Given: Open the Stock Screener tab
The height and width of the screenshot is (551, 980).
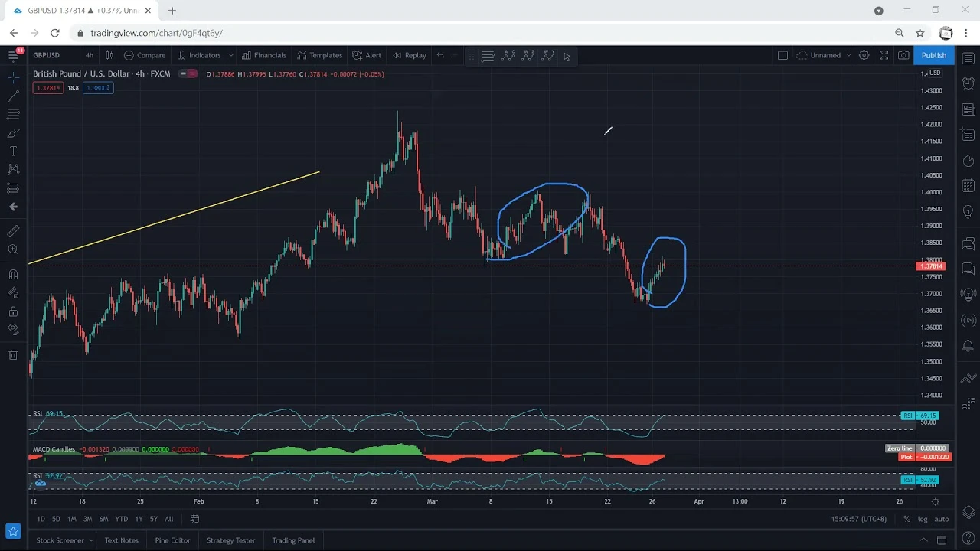Looking at the screenshot, I should (x=60, y=540).
